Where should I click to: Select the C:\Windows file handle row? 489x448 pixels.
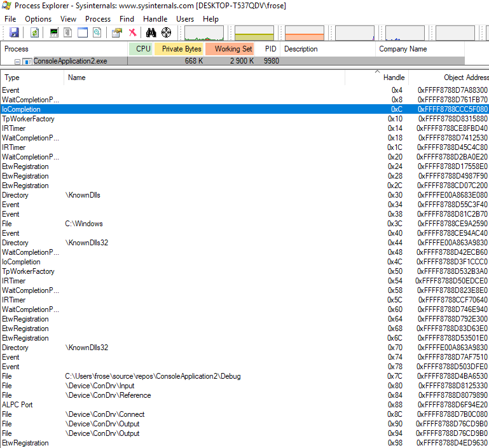pyautogui.click(x=244, y=224)
